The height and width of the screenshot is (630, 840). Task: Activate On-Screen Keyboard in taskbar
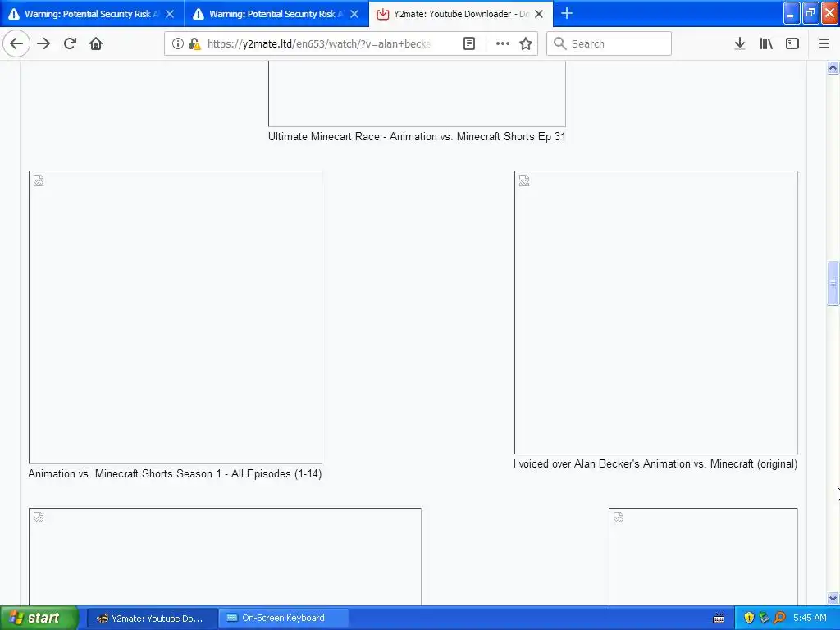pyautogui.click(x=284, y=619)
